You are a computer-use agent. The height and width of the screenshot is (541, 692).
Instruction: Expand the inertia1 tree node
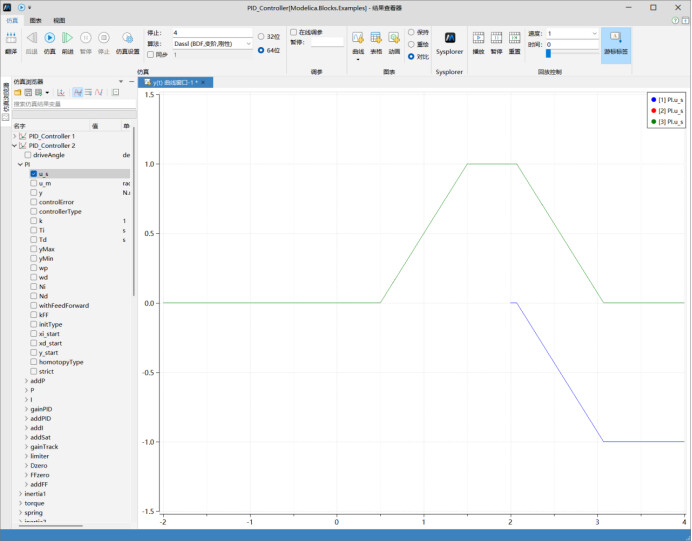pyautogui.click(x=20, y=494)
